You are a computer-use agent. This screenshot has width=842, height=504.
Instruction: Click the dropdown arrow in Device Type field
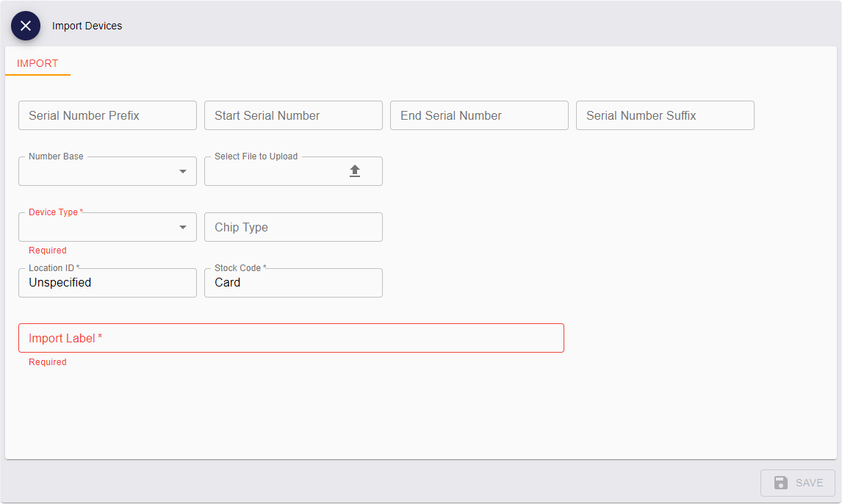click(x=182, y=227)
